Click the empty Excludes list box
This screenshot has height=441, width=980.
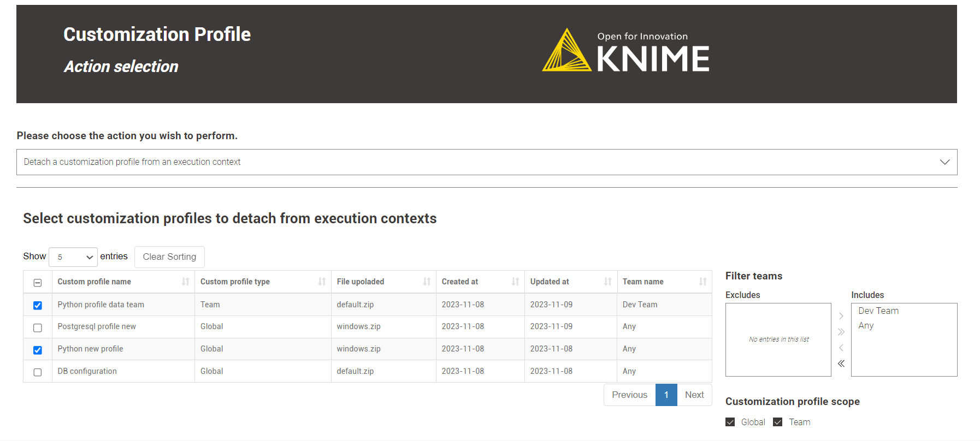[x=778, y=339]
